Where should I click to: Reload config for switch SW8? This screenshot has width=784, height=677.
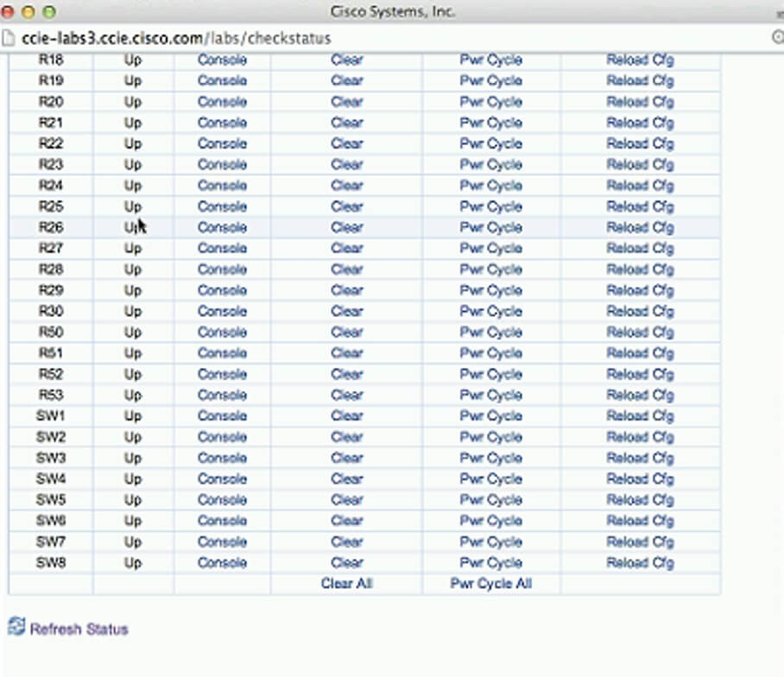point(640,563)
